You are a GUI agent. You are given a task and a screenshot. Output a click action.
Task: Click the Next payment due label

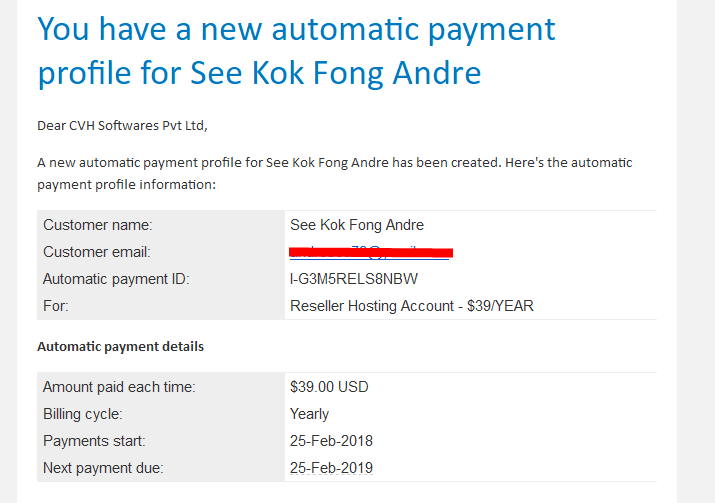103,468
